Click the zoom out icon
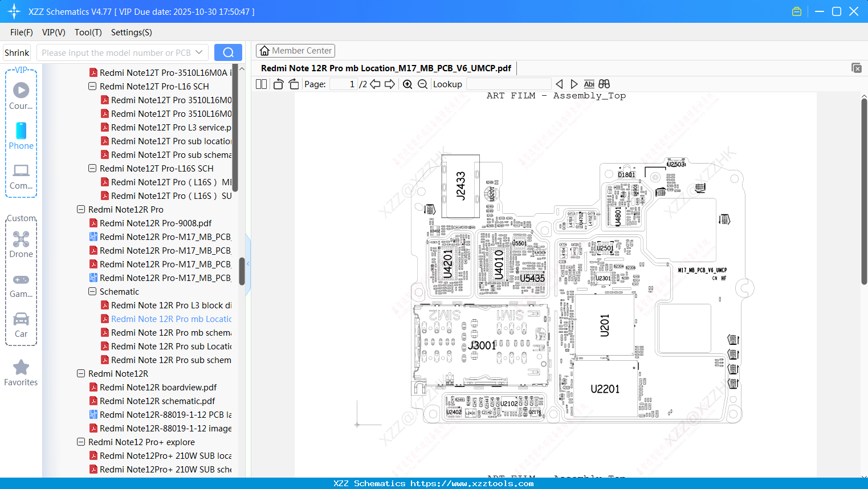 422,84
